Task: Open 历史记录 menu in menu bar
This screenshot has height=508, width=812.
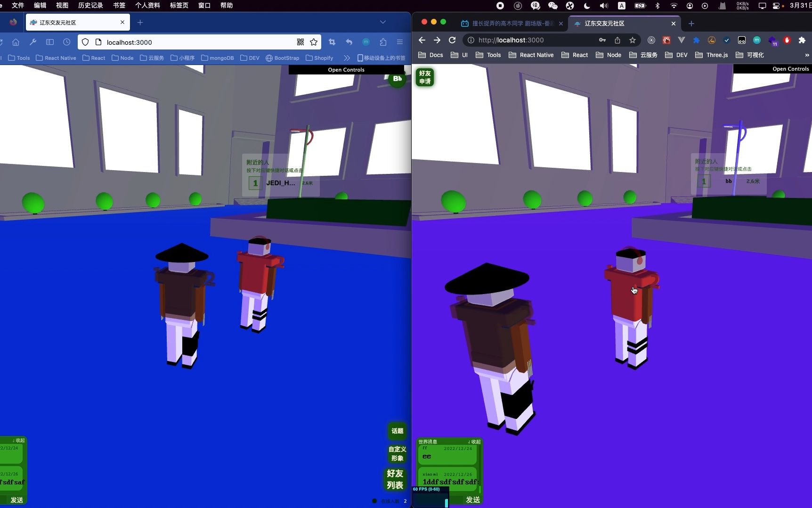Action: click(x=90, y=5)
